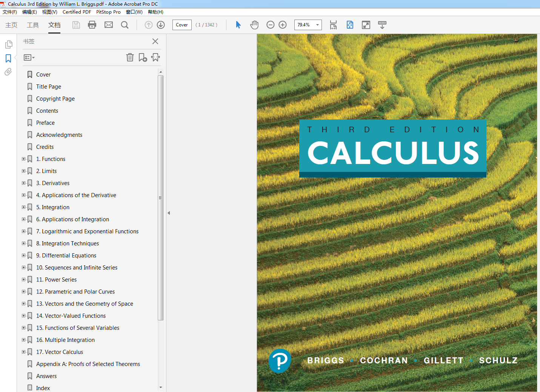The width and height of the screenshot is (540, 392).
Task: Jump to the Cover bookmark
Action: (x=43, y=75)
